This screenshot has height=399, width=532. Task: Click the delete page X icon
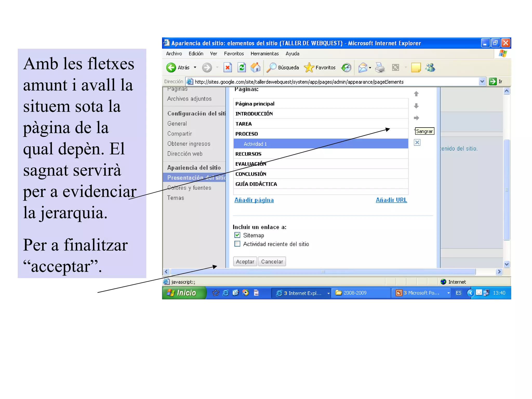point(417,142)
